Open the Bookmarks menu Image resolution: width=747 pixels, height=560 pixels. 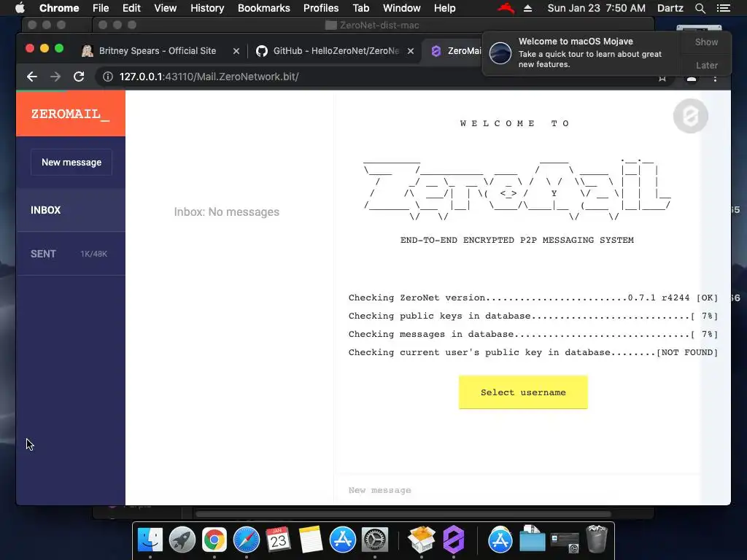click(264, 8)
